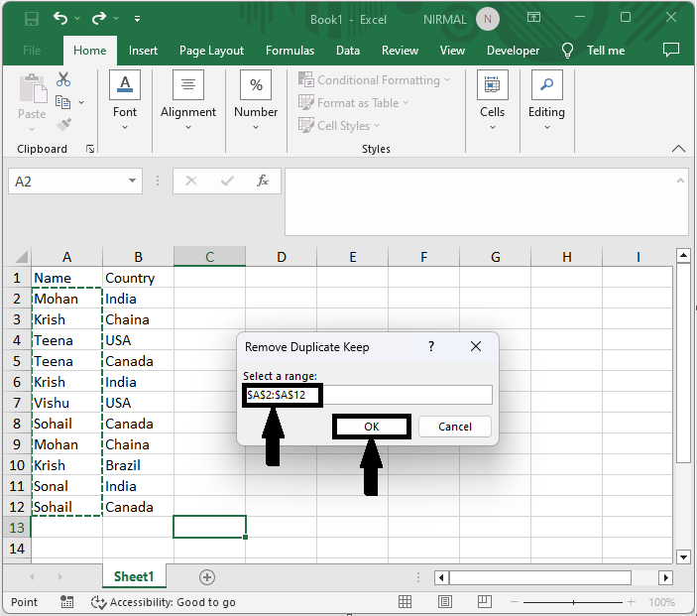The width and height of the screenshot is (697, 616).
Task: Click Cancel in the range dialog
Action: (455, 427)
